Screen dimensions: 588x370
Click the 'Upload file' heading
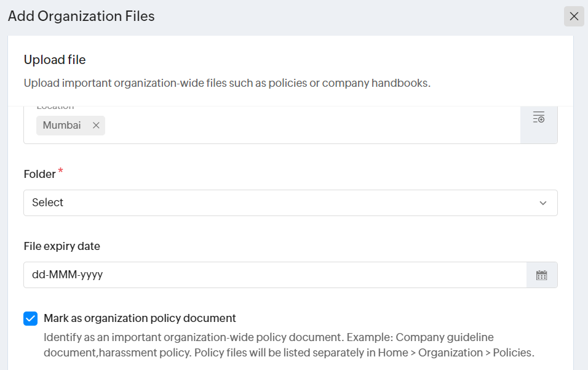[x=55, y=60]
